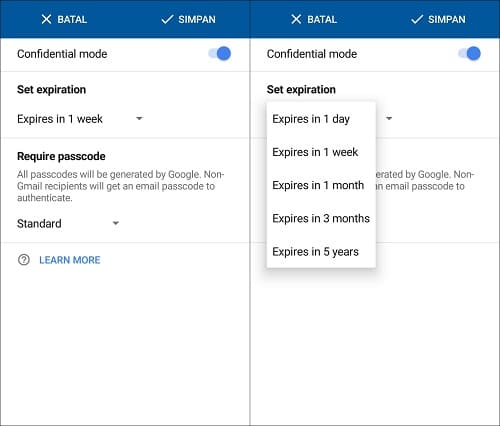Click the X cancel icon in left panel

point(46,19)
